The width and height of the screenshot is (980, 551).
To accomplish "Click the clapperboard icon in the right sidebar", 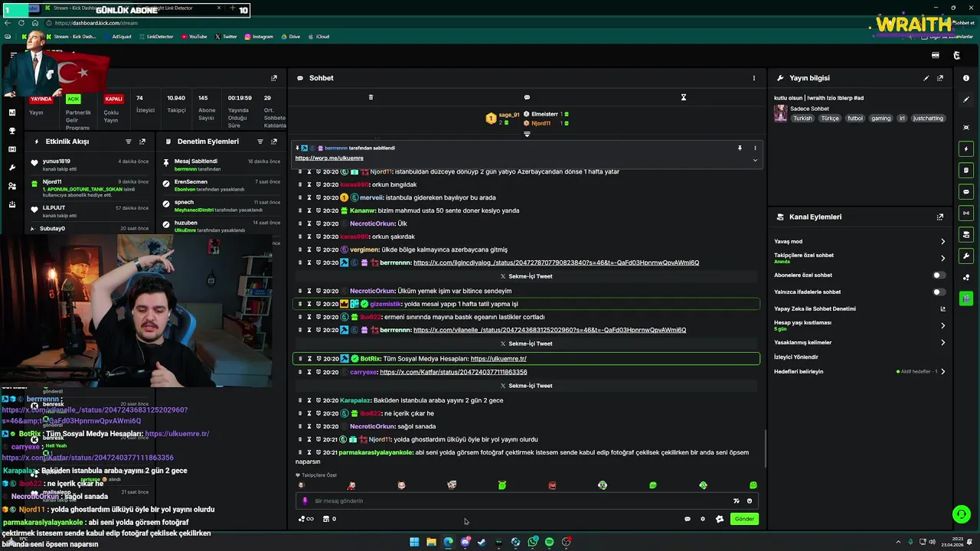I will [966, 298].
